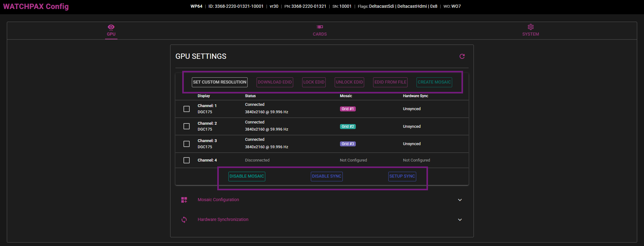Click the CARDS icon
Screen dimensions: 644x246
320,27
